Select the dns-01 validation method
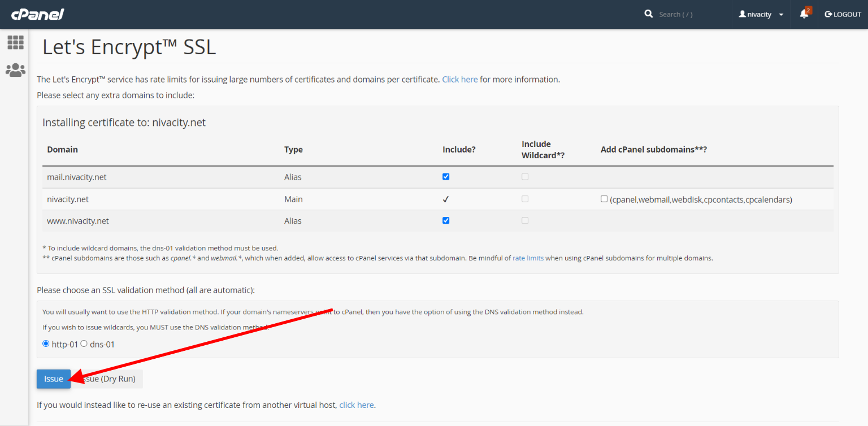Viewport: 868px width, 426px height. tap(84, 343)
